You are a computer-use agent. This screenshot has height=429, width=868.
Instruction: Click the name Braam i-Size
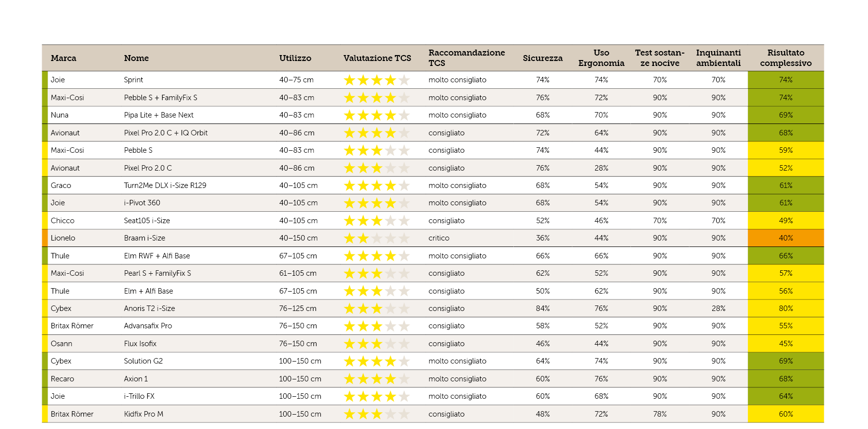point(144,238)
